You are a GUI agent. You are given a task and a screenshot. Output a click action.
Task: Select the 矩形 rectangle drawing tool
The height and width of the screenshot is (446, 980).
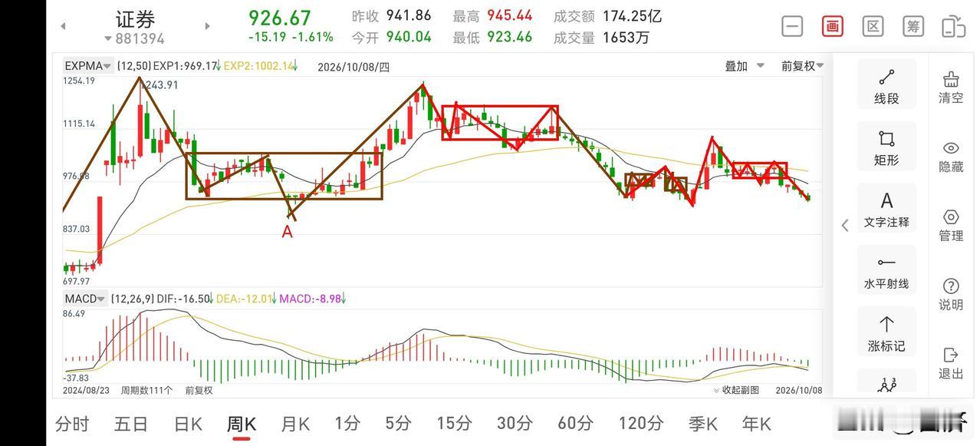pos(886,146)
